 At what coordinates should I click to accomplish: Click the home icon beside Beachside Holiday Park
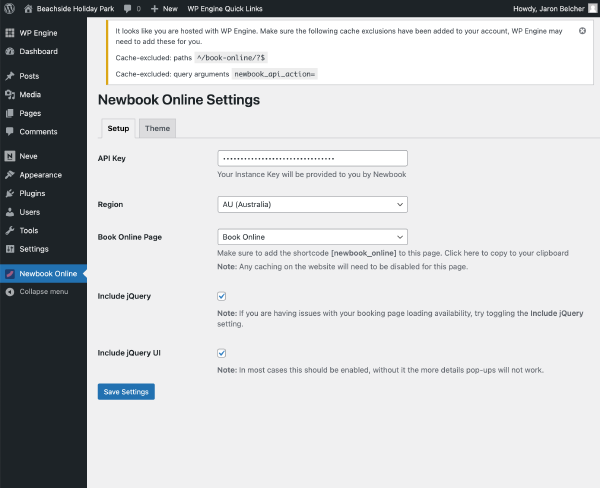coord(28,8)
